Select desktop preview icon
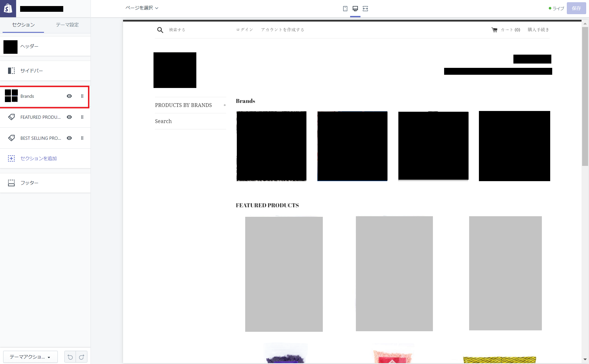Viewport: 589px width, 364px height. tap(355, 9)
